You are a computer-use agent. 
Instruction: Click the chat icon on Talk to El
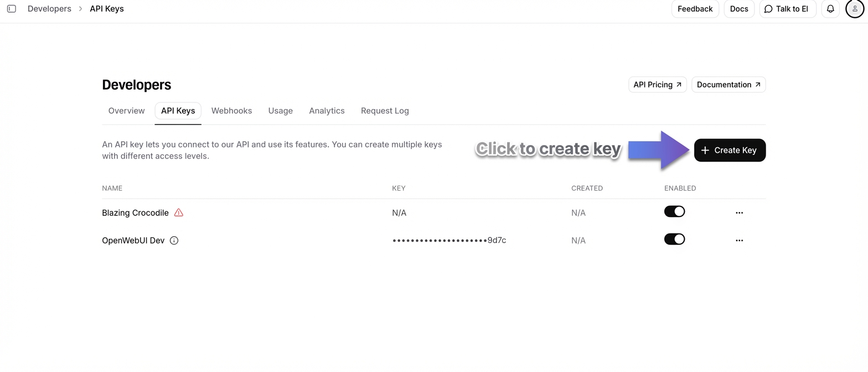[768, 9]
